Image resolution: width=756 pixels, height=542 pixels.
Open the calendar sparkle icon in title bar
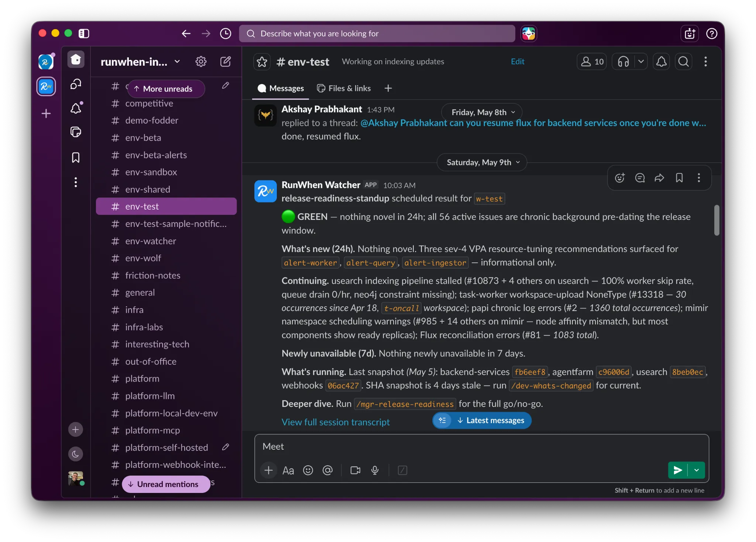coord(690,34)
